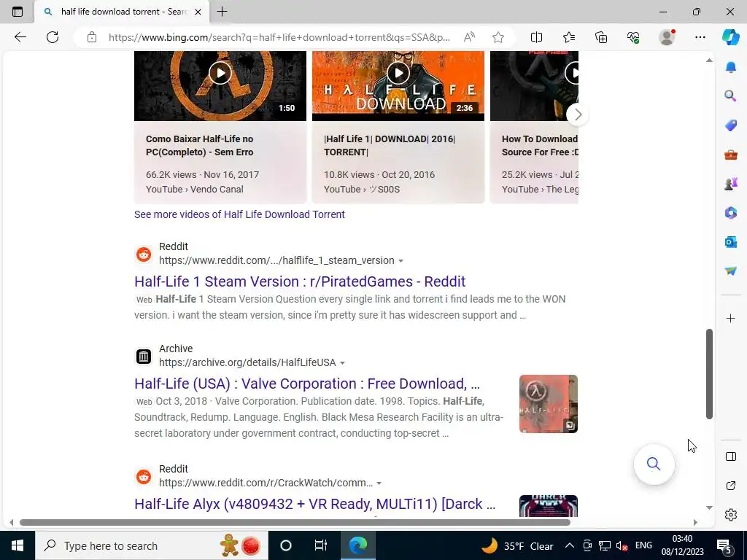Click the browser back arrow
747x560 pixels.
click(x=20, y=37)
